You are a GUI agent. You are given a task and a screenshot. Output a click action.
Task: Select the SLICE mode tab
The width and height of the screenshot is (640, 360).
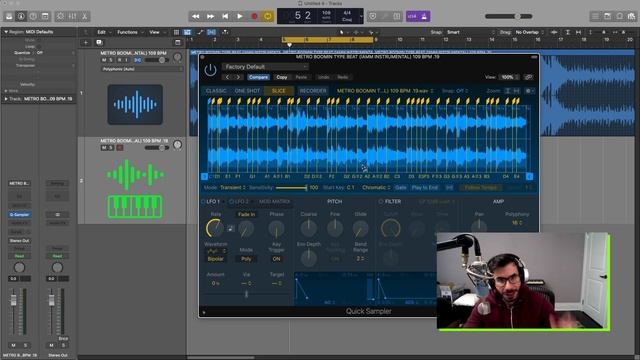click(279, 91)
